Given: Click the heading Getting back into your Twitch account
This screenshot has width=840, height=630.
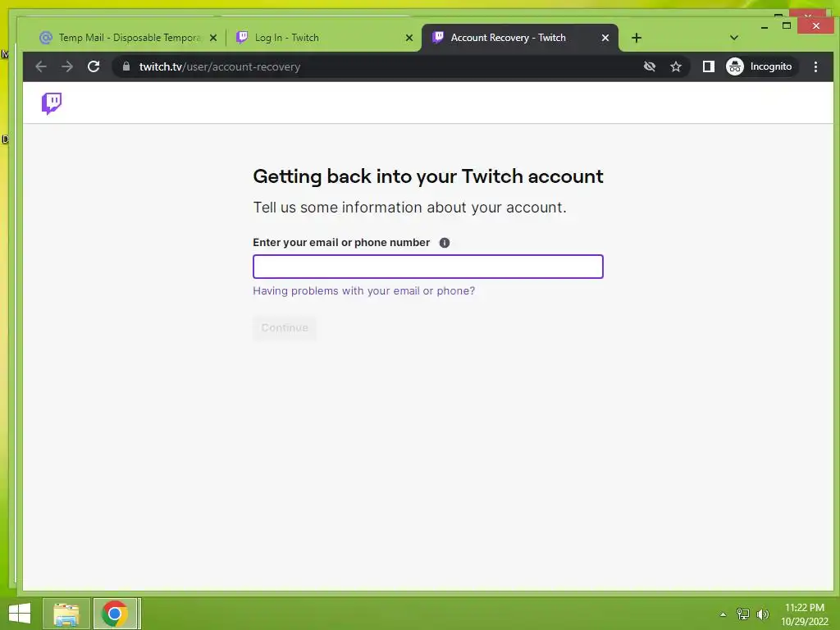Looking at the screenshot, I should pos(428,176).
